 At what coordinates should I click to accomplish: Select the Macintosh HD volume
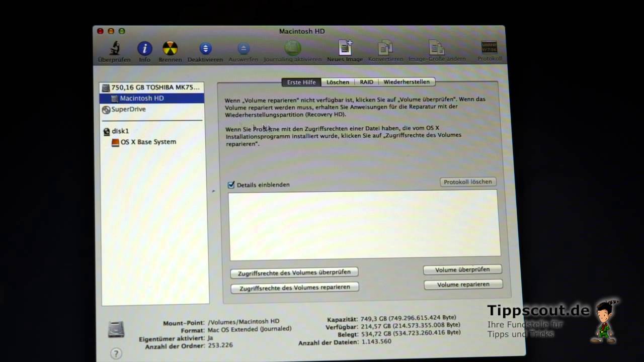(151, 99)
